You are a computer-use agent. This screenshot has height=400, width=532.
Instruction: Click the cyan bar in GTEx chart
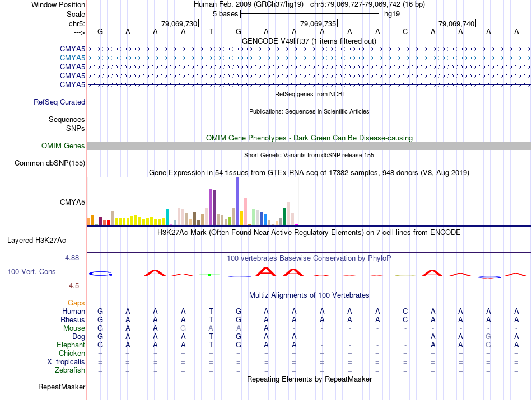[167, 217]
